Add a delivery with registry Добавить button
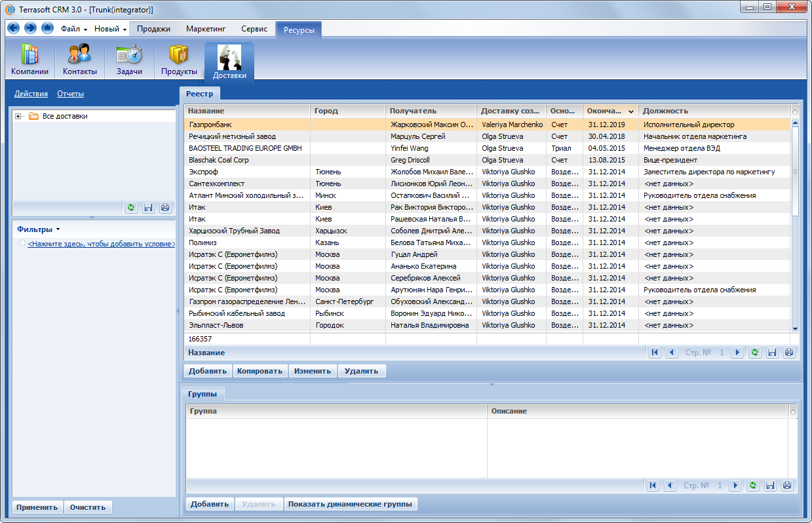The image size is (812, 523). tap(208, 371)
